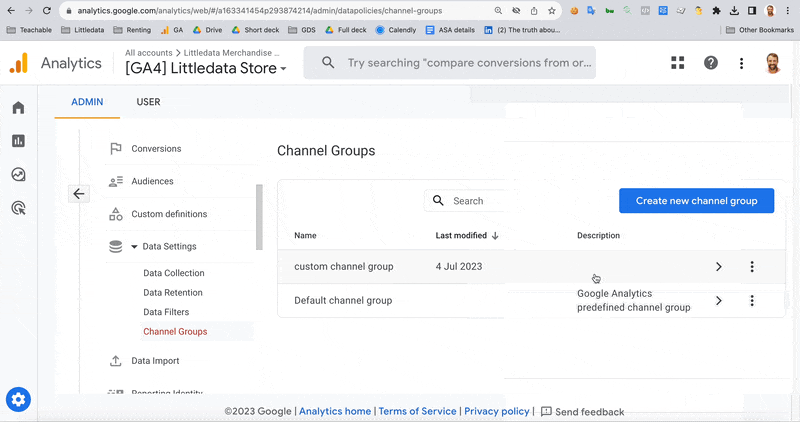
Task: Open the browser side panel icon
Action: (x=752, y=11)
